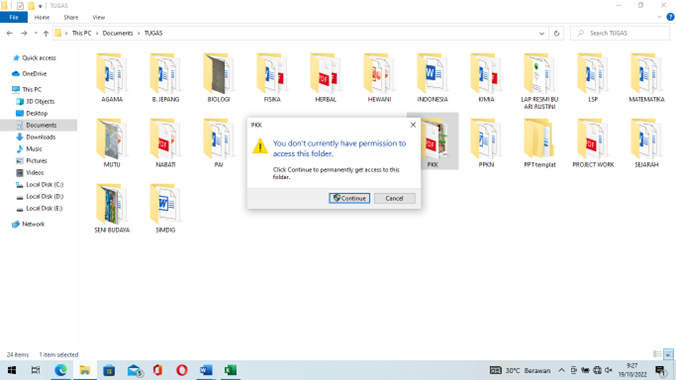The height and width of the screenshot is (380, 676).
Task: Select the SIMDIG folder
Action: pos(165,209)
